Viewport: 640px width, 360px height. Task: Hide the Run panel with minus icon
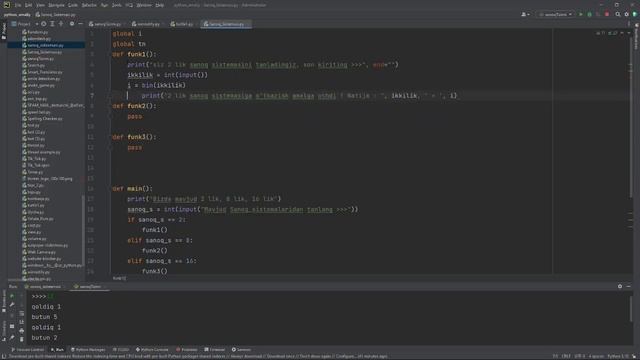[x=629, y=287]
